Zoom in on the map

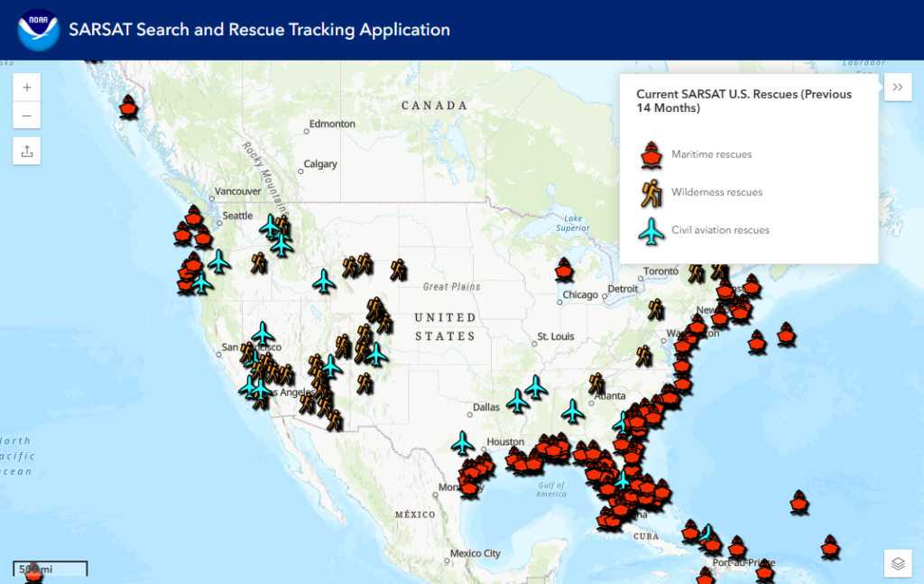point(26,88)
